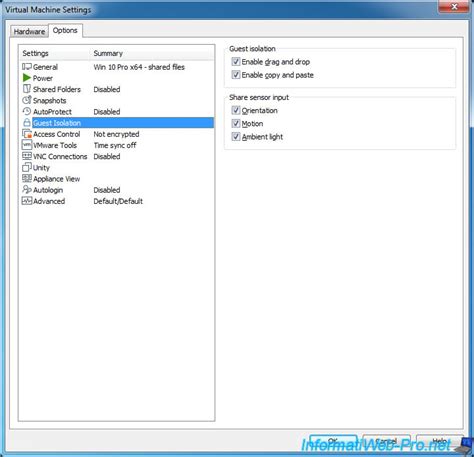Click the Guest Isolation lock icon
Image resolution: width=474 pixels, height=457 pixels.
point(27,122)
